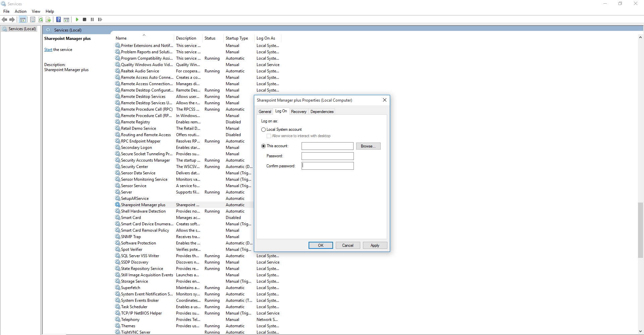Sort by the Status column header

pyautogui.click(x=213, y=38)
